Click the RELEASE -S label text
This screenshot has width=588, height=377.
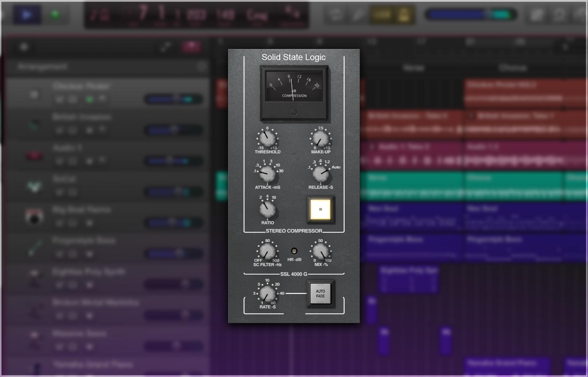pos(321,187)
